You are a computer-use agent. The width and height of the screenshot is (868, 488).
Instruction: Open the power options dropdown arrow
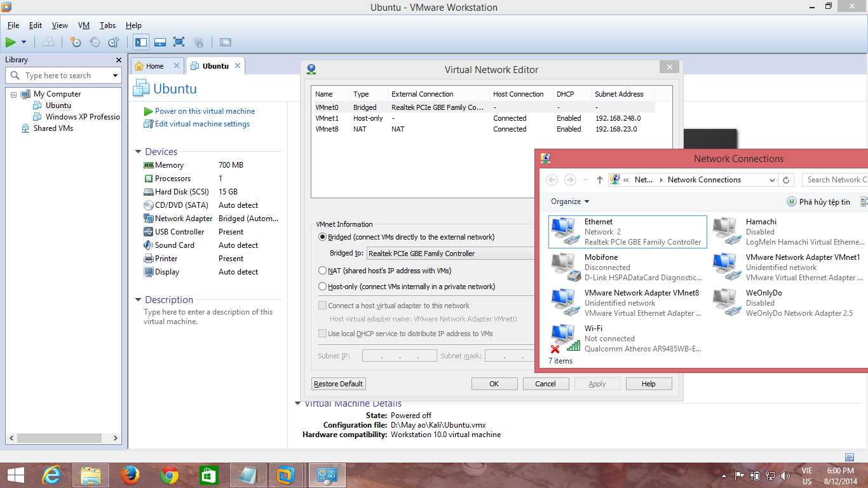coord(24,42)
